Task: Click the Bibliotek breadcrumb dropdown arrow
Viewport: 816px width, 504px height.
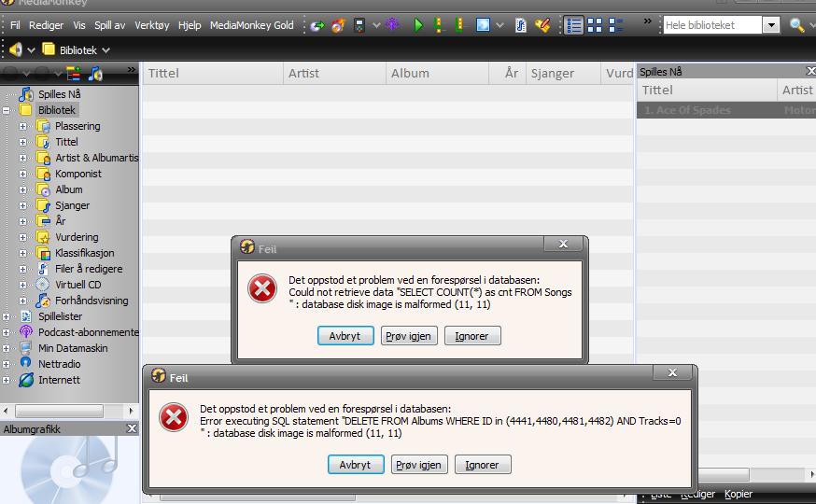Action: point(106,50)
